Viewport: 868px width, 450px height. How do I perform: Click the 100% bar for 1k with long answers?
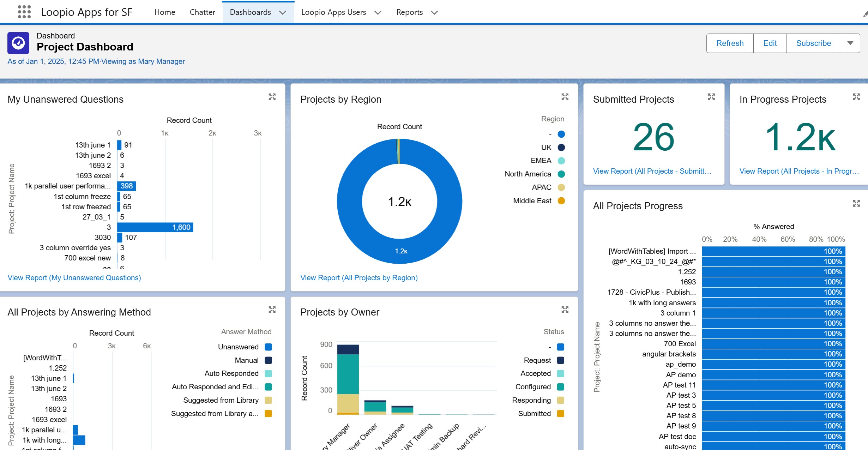pyautogui.click(x=773, y=303)
